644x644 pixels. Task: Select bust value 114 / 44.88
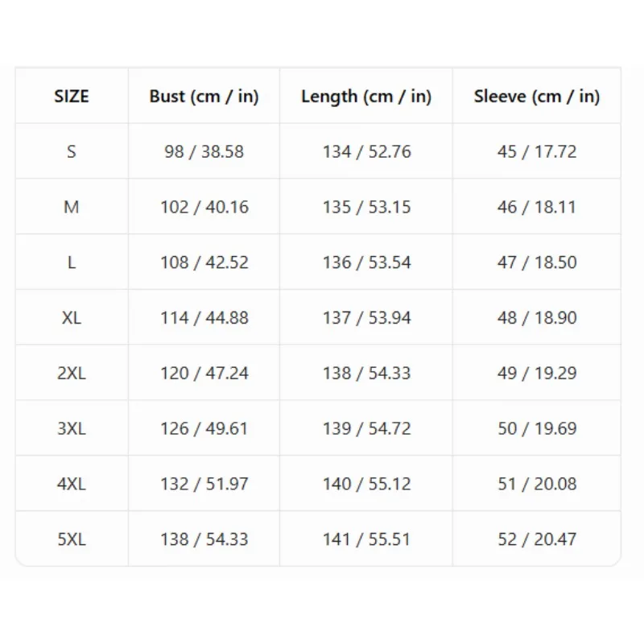coord(204,318)
